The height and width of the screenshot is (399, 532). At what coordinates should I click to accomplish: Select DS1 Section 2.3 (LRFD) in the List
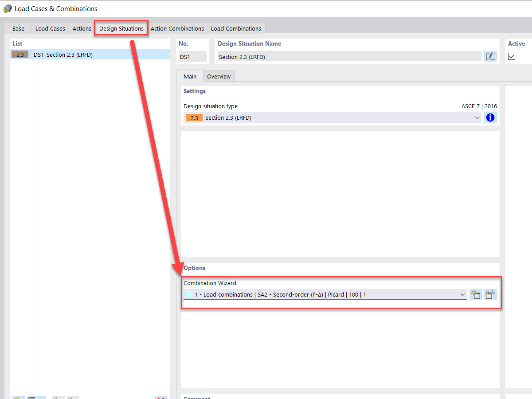click(x=71, y=54)
